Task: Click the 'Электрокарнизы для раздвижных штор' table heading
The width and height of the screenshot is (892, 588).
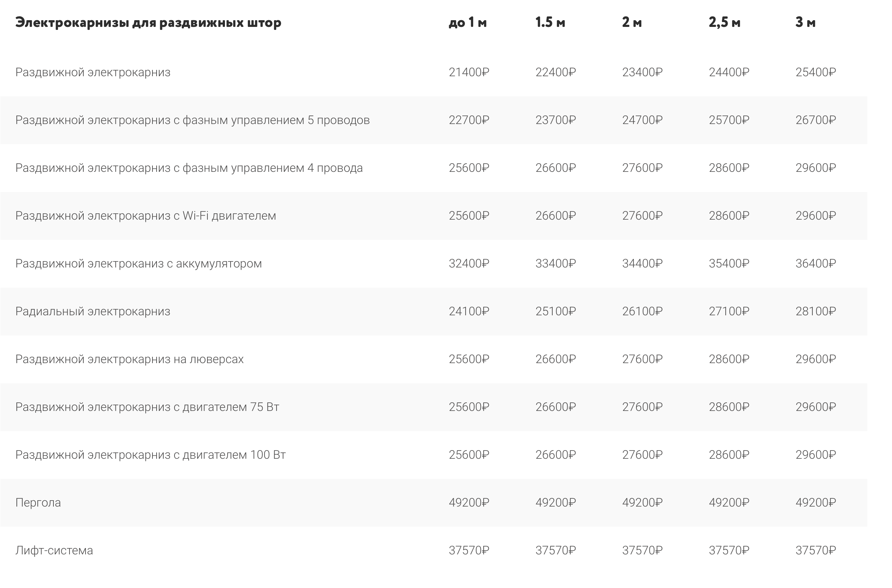Action: (x=148, y=23)
